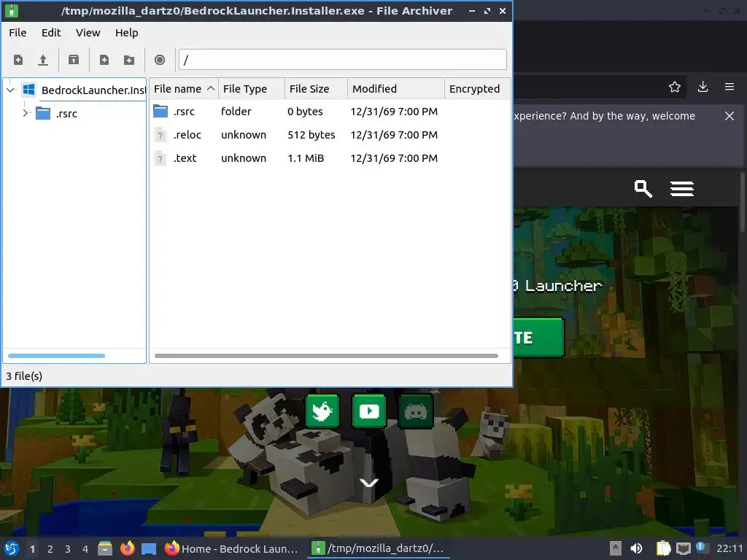This screenshot has width=747, height=560.
Task: Sort by Modified column header
Action: tap(396, 89)
